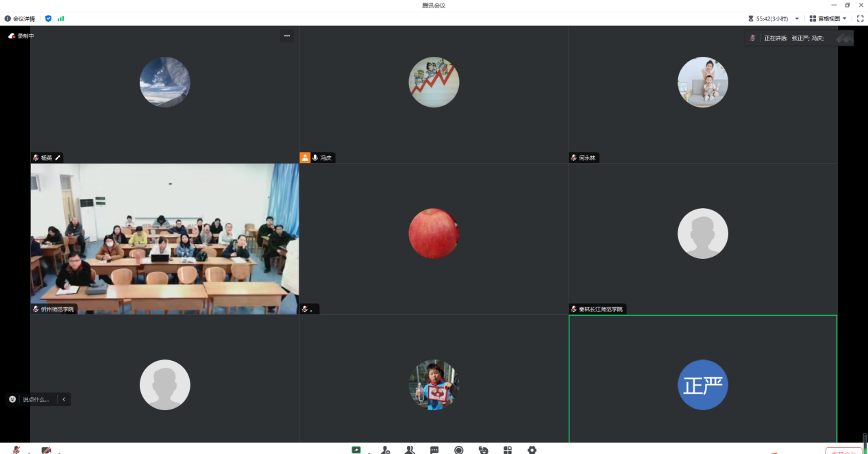Viewport: 868px width, 454px height.
Task: Toggle the camera video button in bottom bar
Action: click(x=46, y=450)
